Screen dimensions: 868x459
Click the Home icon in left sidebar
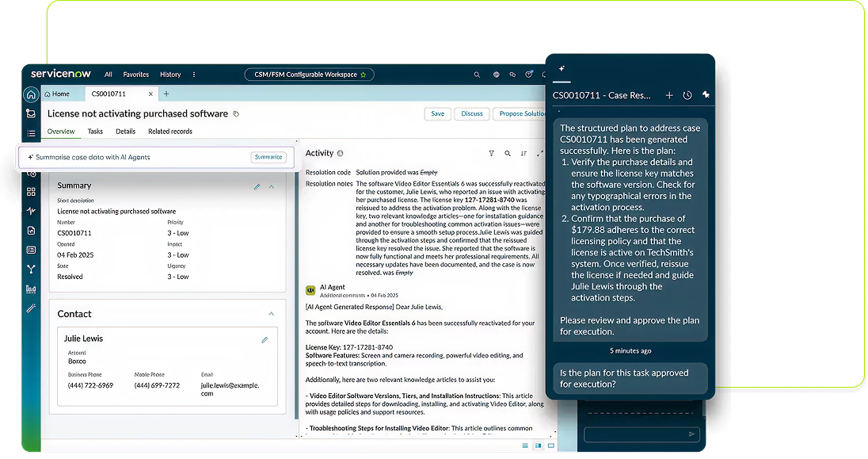pos(31,94)
